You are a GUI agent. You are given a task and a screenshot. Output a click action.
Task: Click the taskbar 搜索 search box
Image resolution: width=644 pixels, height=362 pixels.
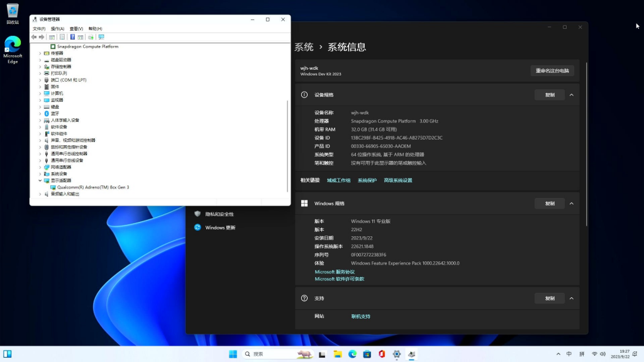point(278,354)
